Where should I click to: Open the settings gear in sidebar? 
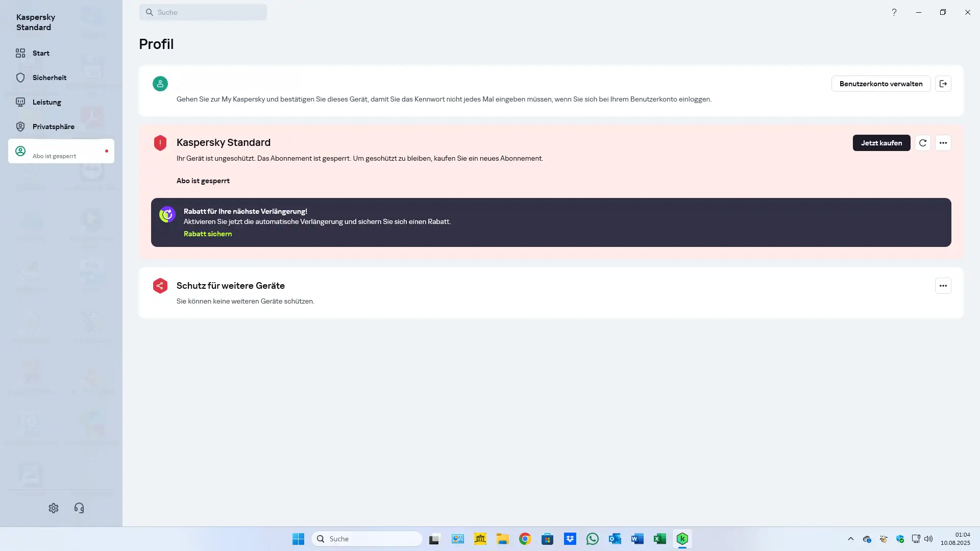coord(54,508)
